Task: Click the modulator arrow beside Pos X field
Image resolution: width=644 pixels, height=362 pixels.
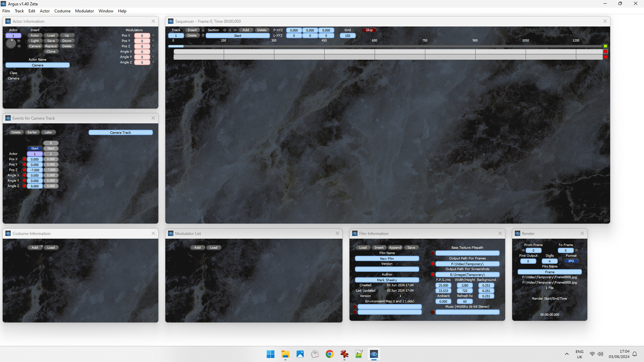Action: [153, 36]
